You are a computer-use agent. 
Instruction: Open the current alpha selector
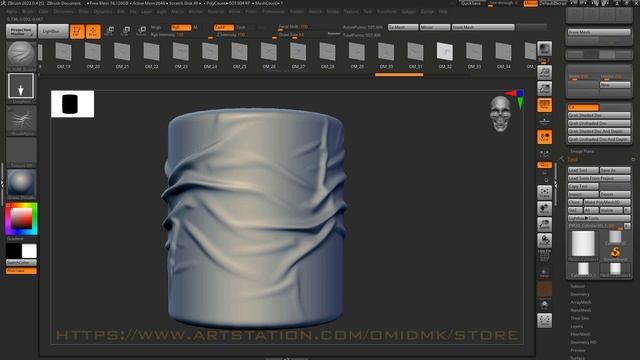click(21, 120)
